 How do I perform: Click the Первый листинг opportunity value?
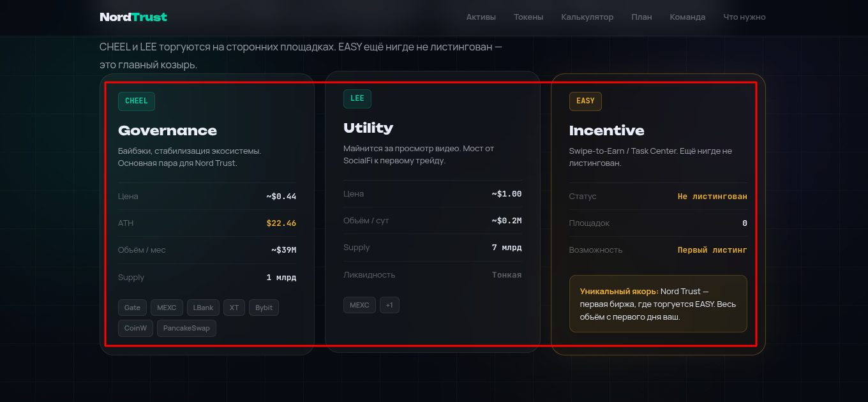[x=712, y=250]
